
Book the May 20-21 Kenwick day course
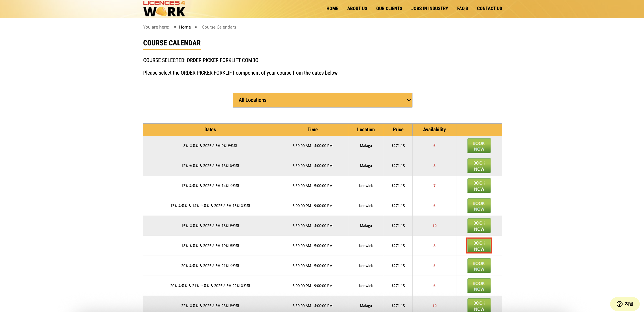(479, 266)
